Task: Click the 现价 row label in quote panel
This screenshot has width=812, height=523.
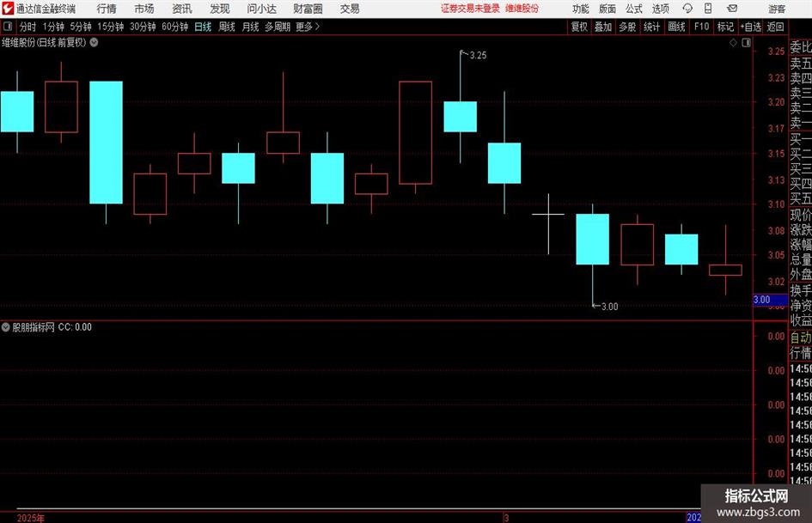Action: point(801,215)
